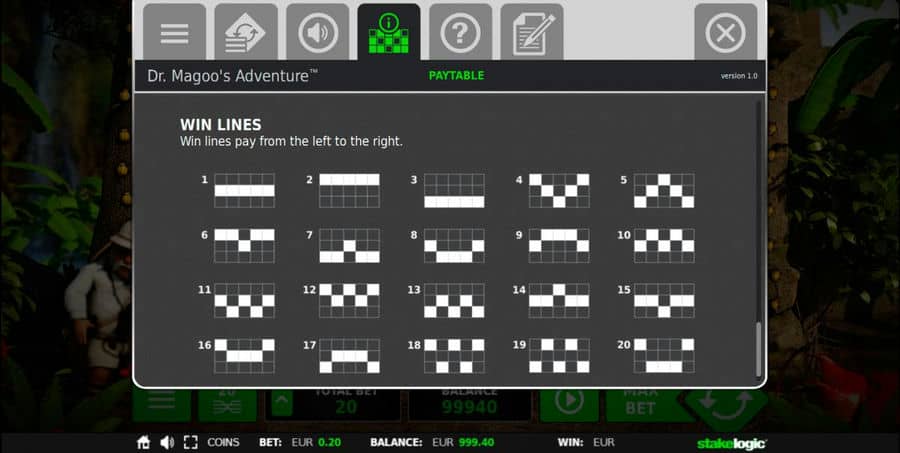
Task: Click the version 1.0 label
Action: point(739,76)
